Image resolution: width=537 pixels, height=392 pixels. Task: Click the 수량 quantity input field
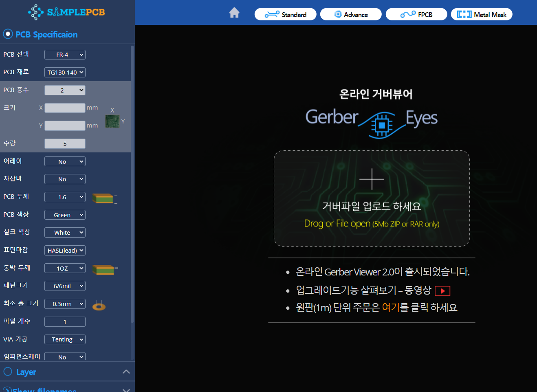click(x=65, y=144)
